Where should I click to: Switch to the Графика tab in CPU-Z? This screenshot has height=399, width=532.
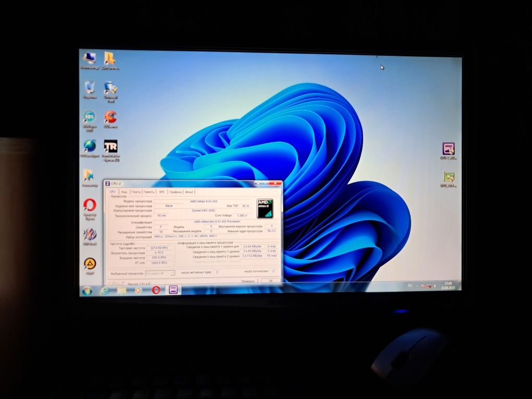tap(175, 192)
